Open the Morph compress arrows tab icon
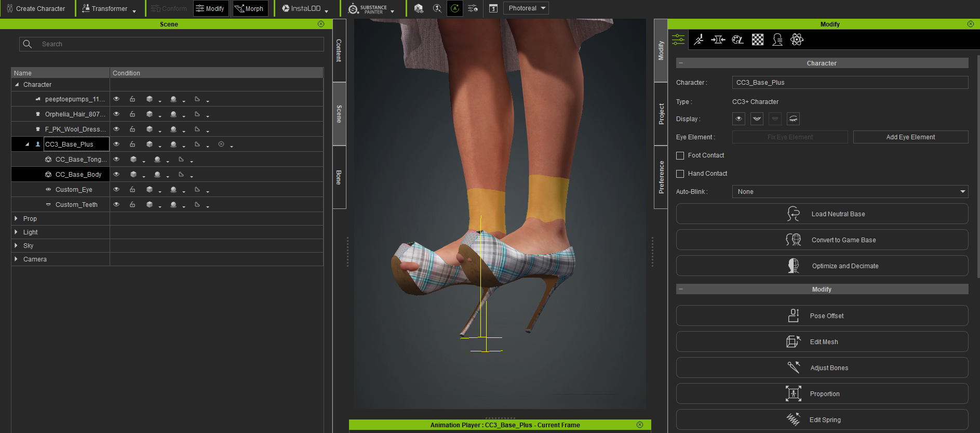The width and height of the screenshot is (980, 433). click(718, 40)
